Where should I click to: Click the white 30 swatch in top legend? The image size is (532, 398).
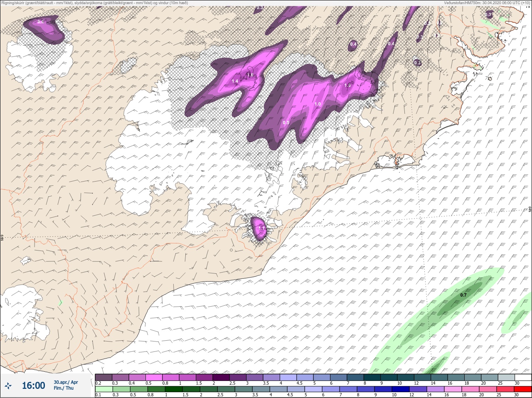click(522, 377)
